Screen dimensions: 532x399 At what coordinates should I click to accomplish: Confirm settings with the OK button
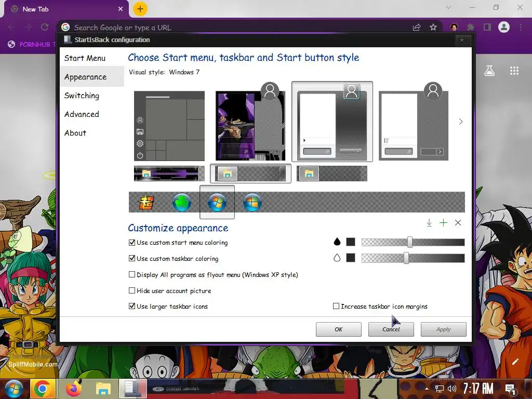point(339,329)
